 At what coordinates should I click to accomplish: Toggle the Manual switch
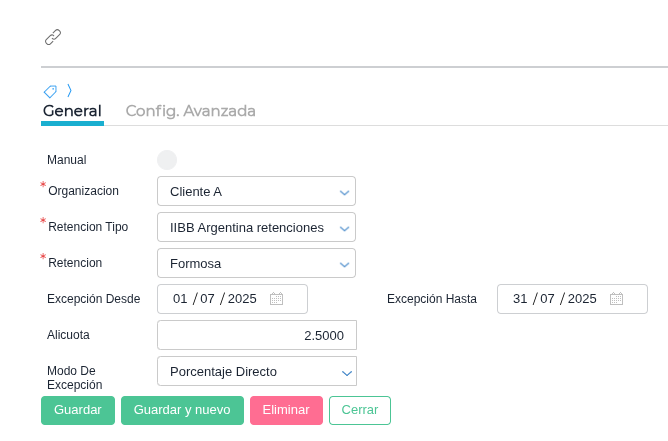167,160
